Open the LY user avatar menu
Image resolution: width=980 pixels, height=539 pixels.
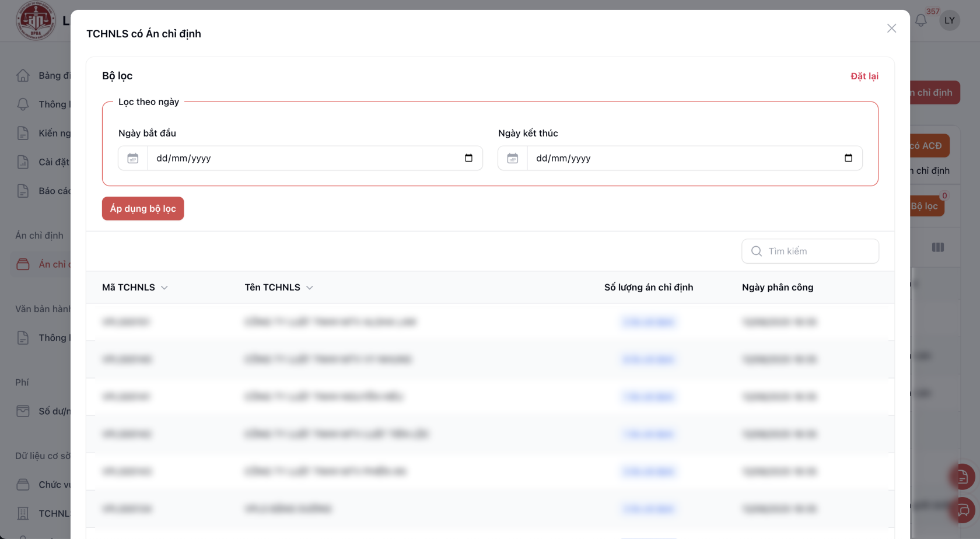tap(950, 20)
